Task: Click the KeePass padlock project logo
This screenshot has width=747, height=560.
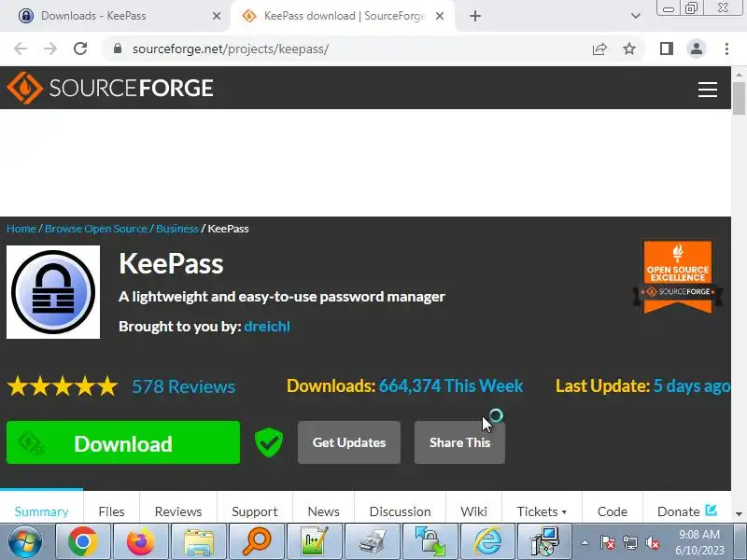Action: pos(53,292)
